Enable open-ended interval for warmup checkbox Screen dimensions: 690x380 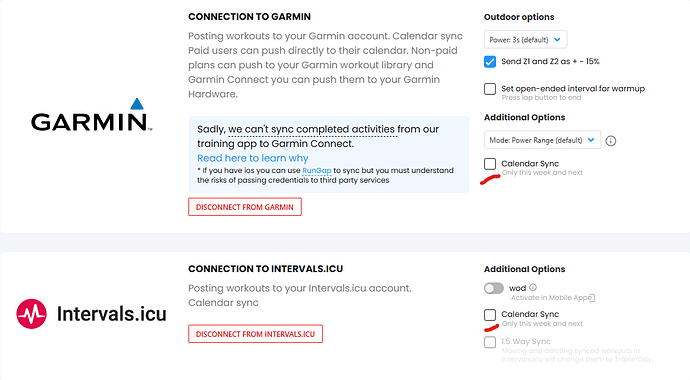pyautogui.click(x=490, y=89)
